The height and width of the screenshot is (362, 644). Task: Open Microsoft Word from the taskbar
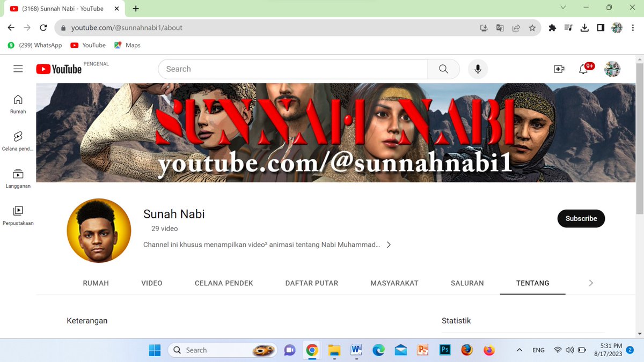[x=356, y=350]
